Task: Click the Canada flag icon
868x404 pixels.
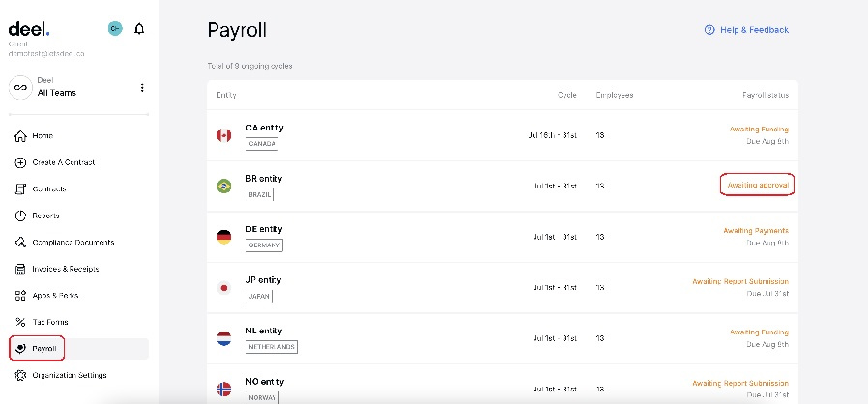Action: click(223, 135)
